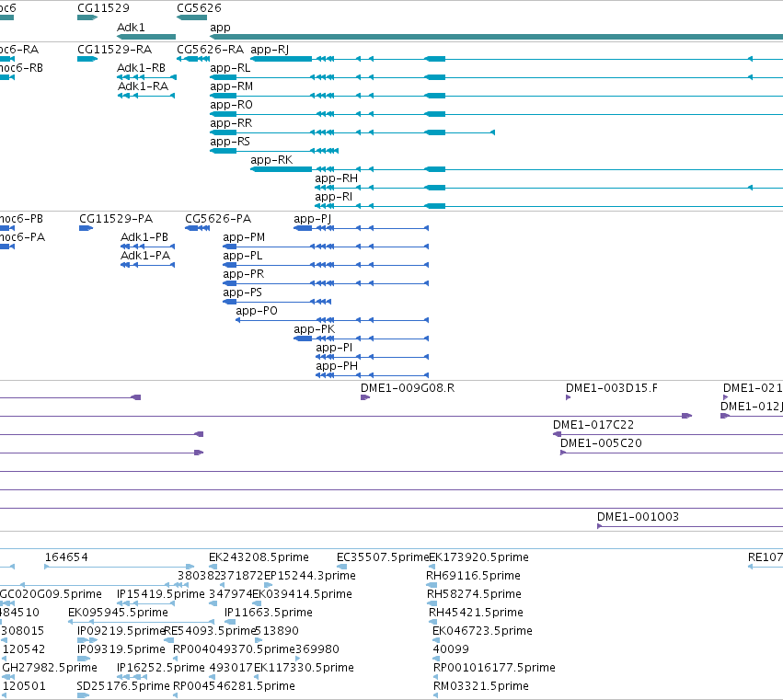
Task: Select EST RH45421.5prime
Action: coord(476,614)
